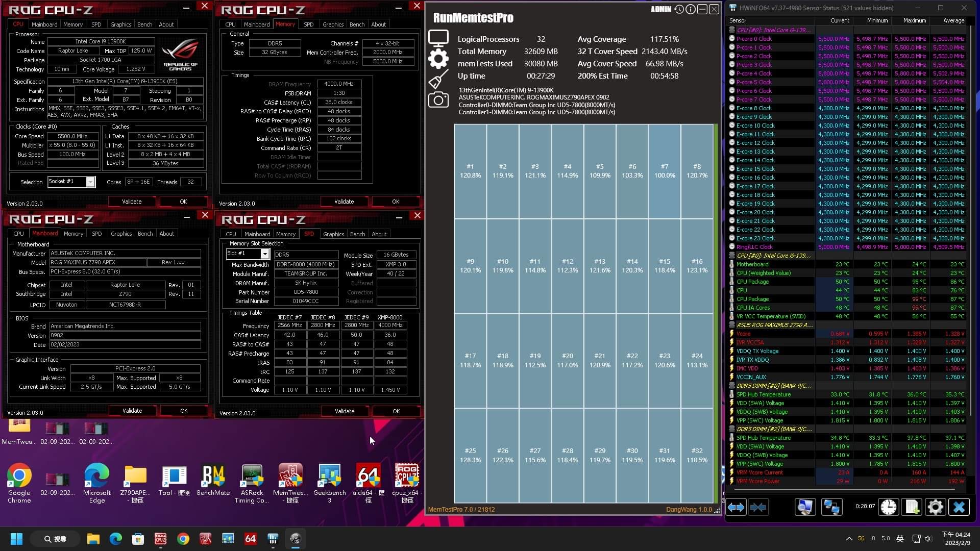Click Validate in top-left CPU-Z window
This screenshot has width=980, height=551.
point(132,202)
